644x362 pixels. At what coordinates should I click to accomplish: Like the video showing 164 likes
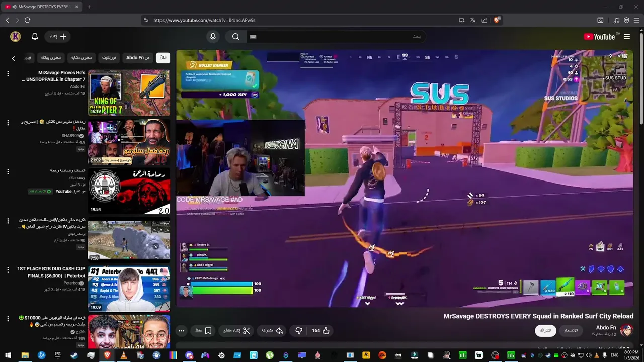point(320,331)
